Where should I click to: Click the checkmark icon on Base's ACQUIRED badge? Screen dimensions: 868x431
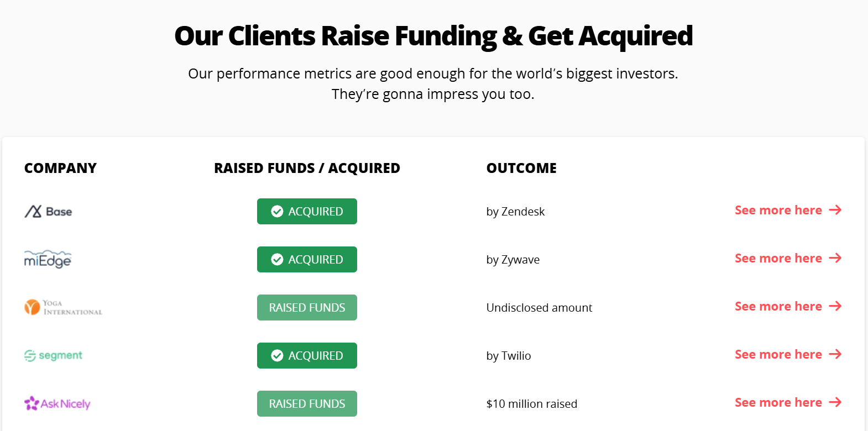[277, 211]
